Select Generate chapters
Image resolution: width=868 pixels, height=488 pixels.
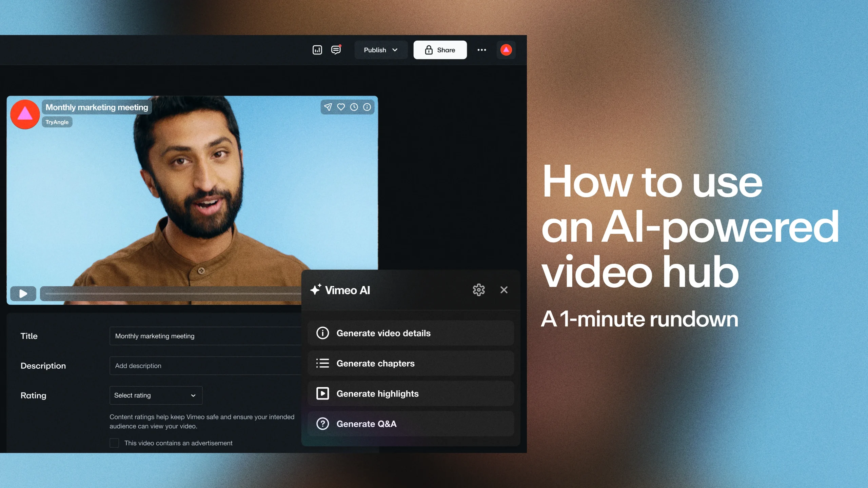(411, 363)
